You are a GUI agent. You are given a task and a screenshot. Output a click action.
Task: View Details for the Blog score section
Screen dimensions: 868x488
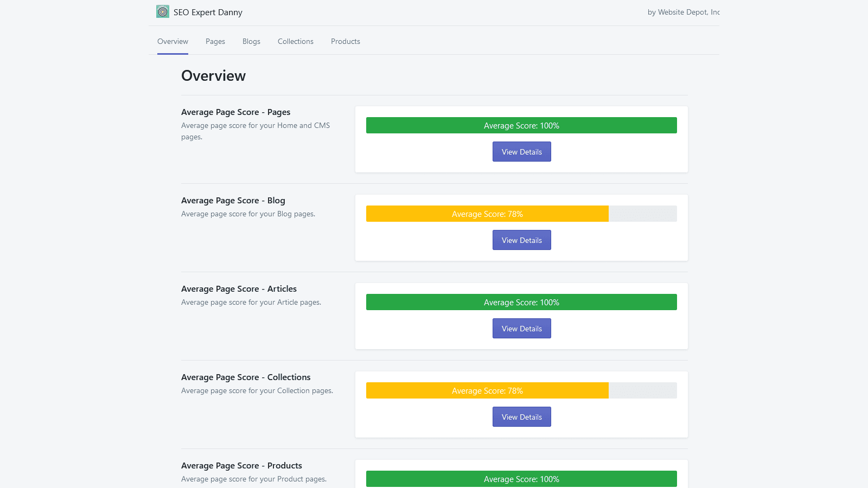click(521, 240)
